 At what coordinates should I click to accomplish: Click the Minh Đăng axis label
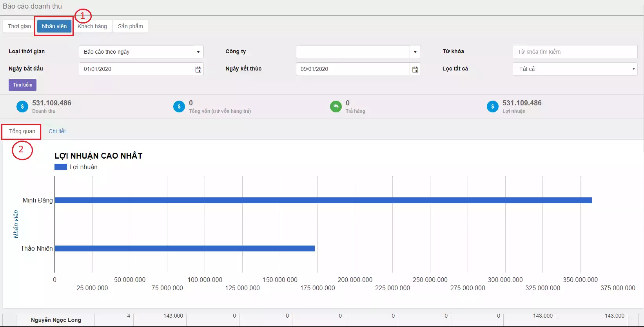coord(38,200)
